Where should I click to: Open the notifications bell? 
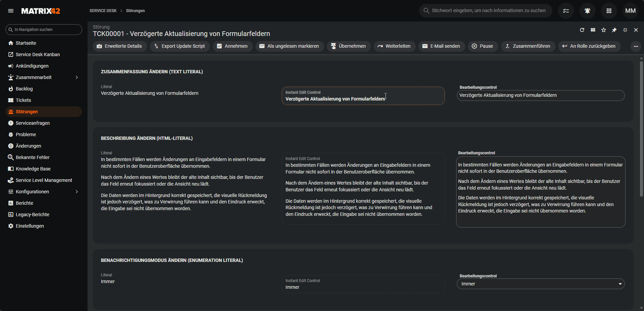[x=587, y=11]
